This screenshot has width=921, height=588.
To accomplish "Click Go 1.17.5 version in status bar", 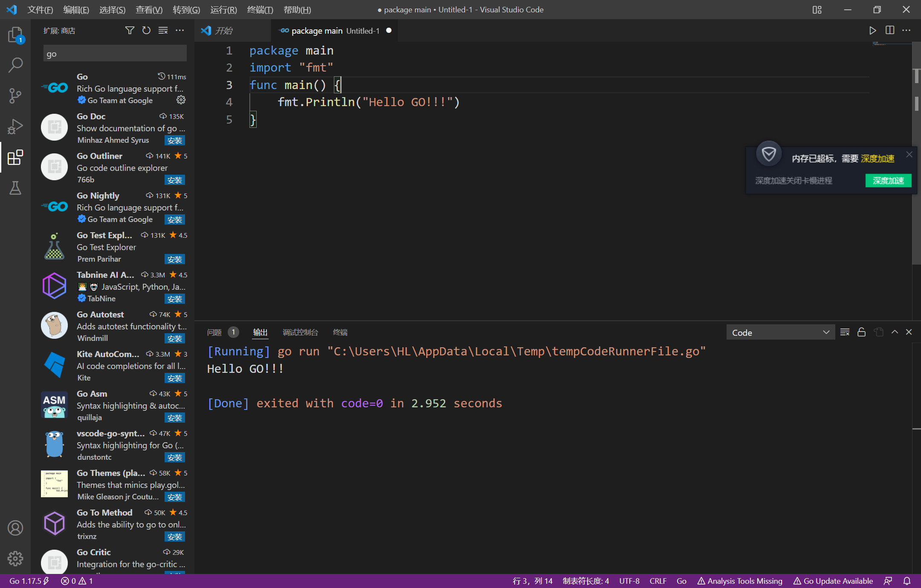I will 29,581.
